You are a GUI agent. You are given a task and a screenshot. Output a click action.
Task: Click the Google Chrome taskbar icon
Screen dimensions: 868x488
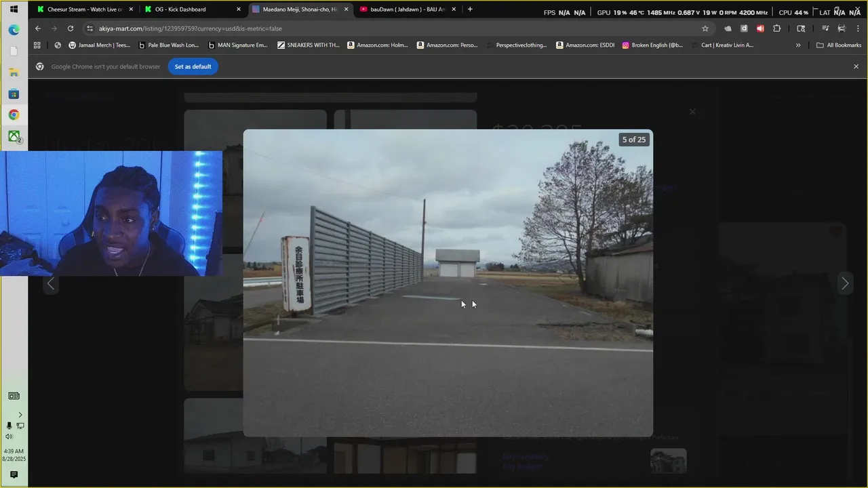point(14,115)
